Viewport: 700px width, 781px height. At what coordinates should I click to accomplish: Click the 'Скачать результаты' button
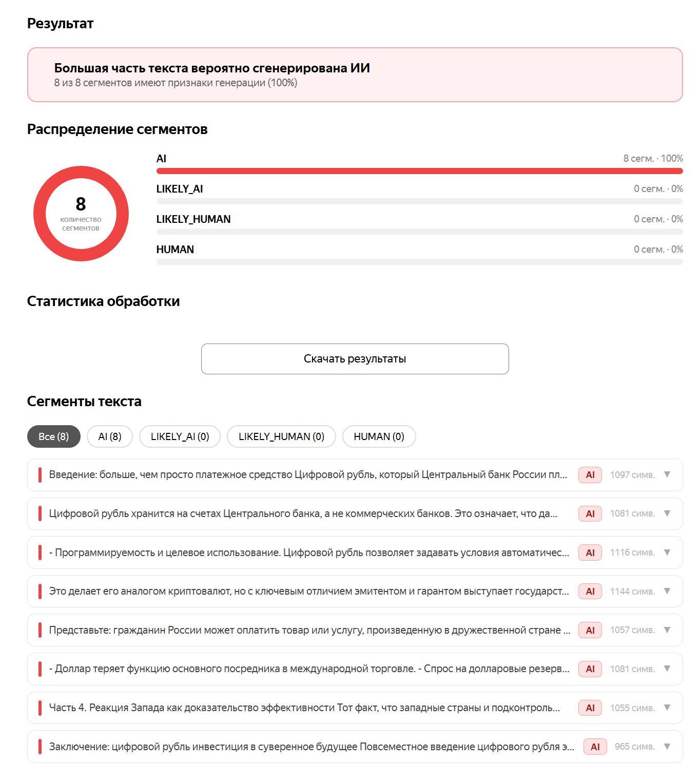coord(355,359)
